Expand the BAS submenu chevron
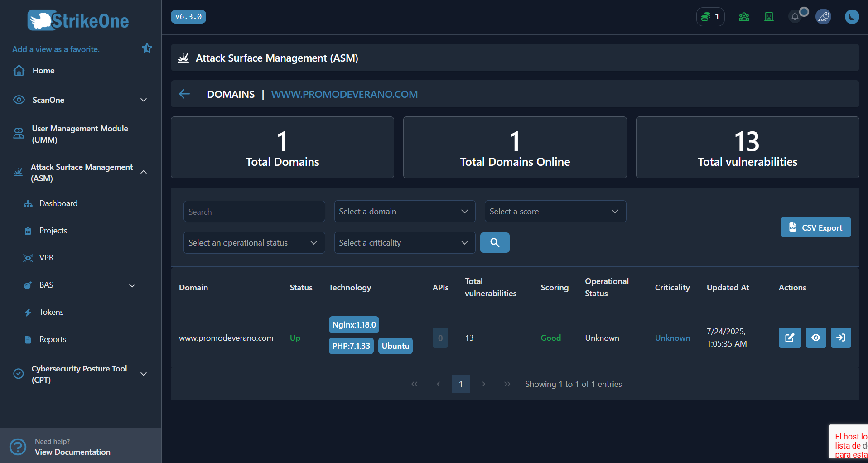The height and width of the screenshot is (463, 868). pos(132,285)
